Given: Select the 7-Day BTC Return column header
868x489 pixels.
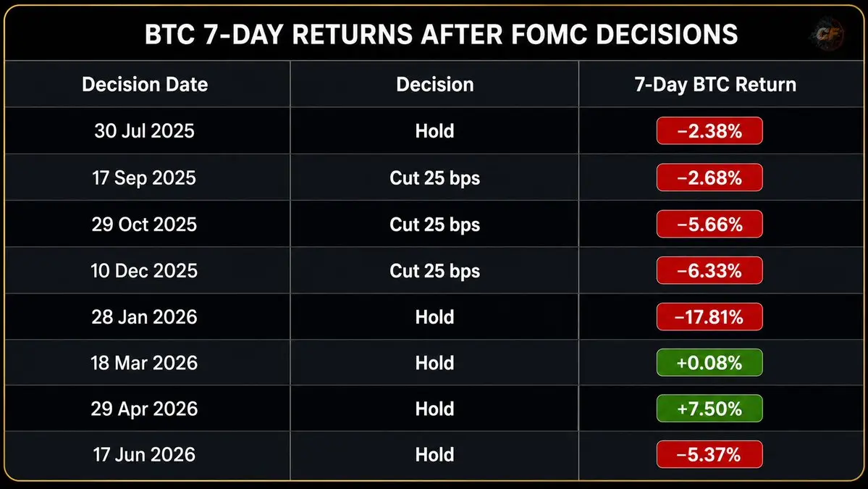Looking at the screenshot, I should tap(715, 84).
